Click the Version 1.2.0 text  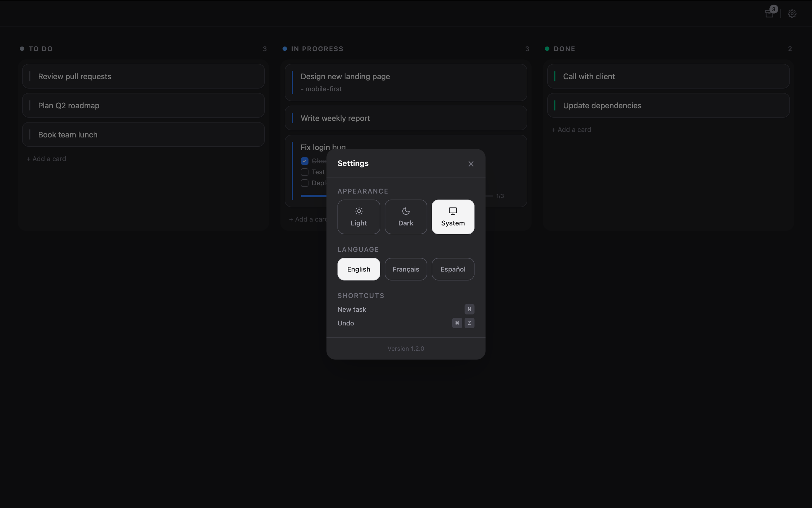(406, 349)
